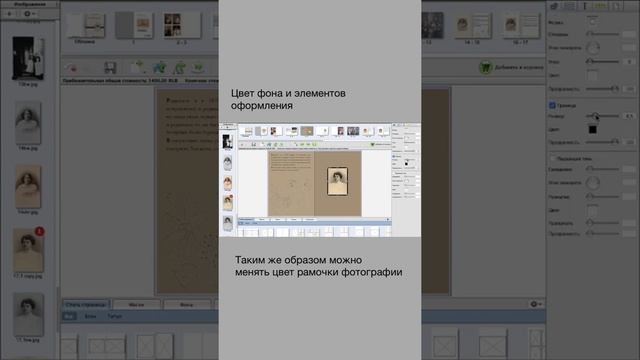640x360 pixels.
Task: Click the add page icon with green plus
Action: coord(138,67)
